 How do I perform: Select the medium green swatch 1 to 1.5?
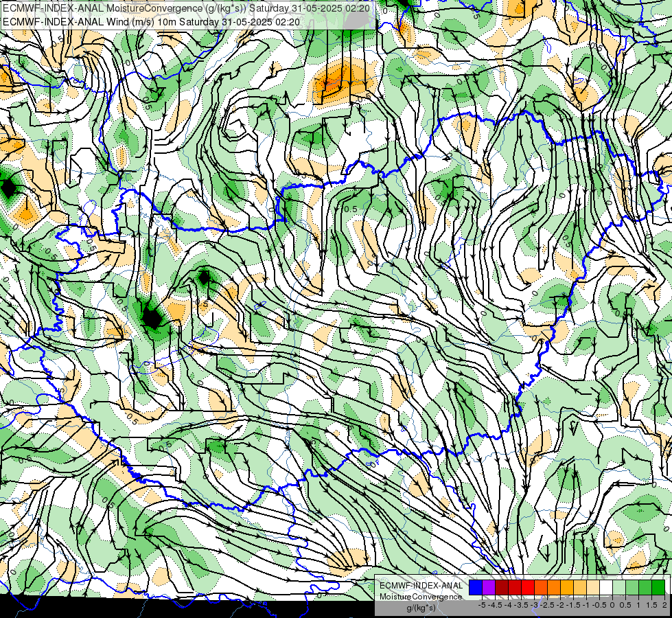click(645, 588)
